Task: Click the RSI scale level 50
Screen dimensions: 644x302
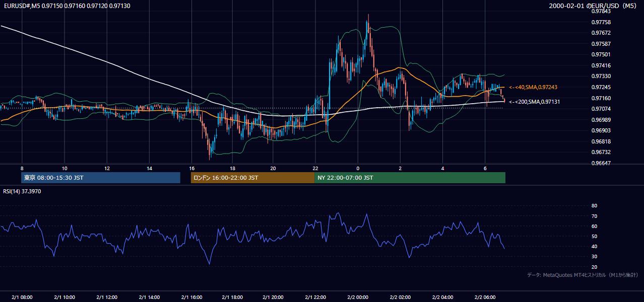Action: (594, 236)
